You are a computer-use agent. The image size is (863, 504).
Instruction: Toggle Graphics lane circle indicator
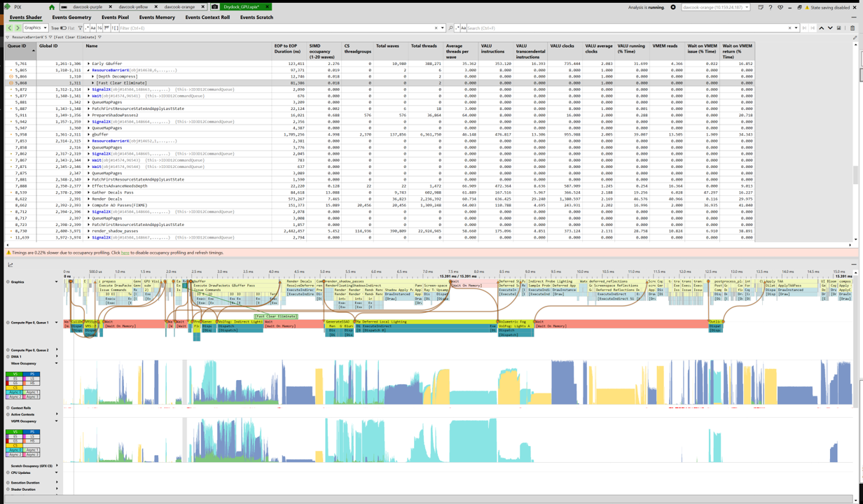click(8, 282)
